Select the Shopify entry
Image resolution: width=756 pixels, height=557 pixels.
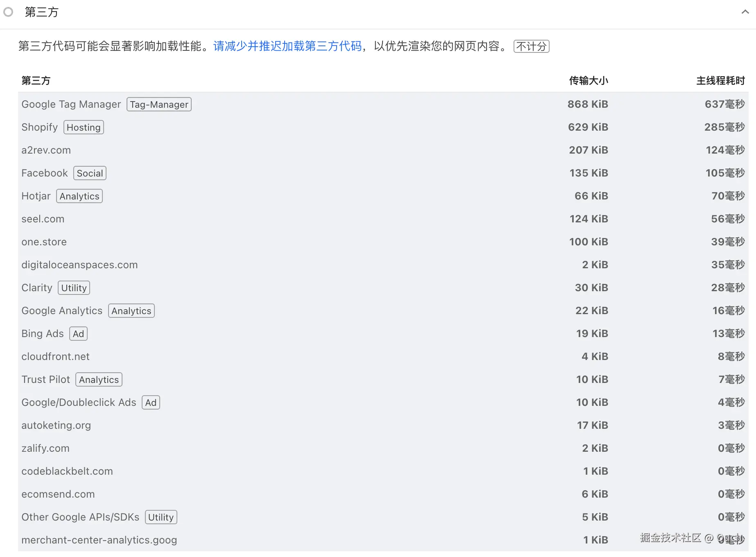click(40, 127)
